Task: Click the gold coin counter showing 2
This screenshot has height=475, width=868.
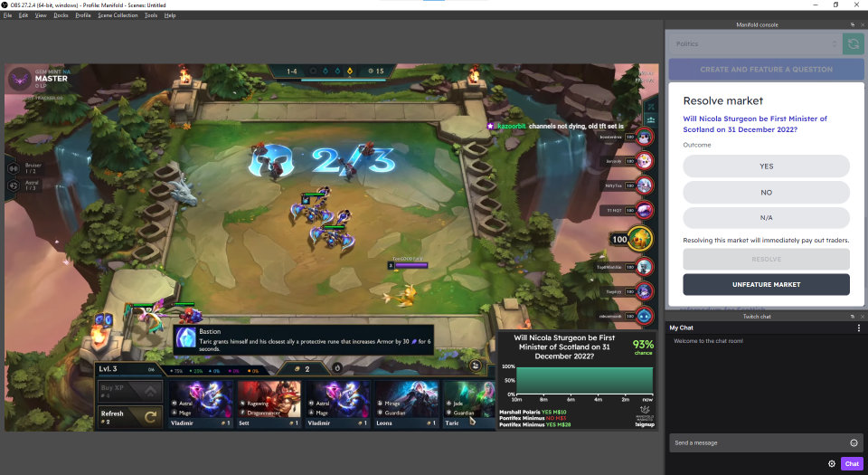Action: point(302,369)
